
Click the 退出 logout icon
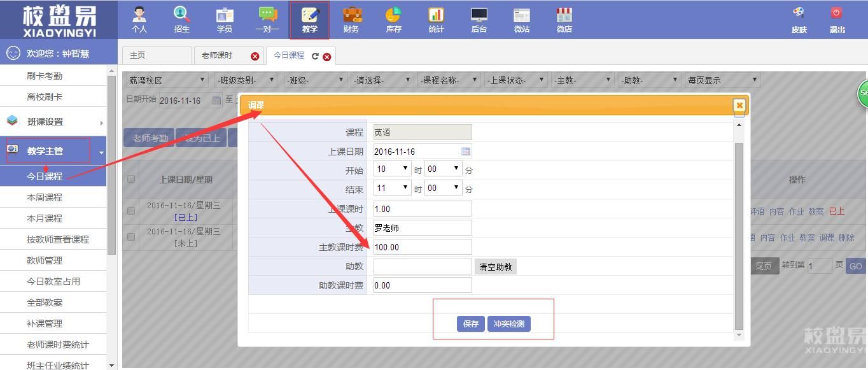coord(837,13)
